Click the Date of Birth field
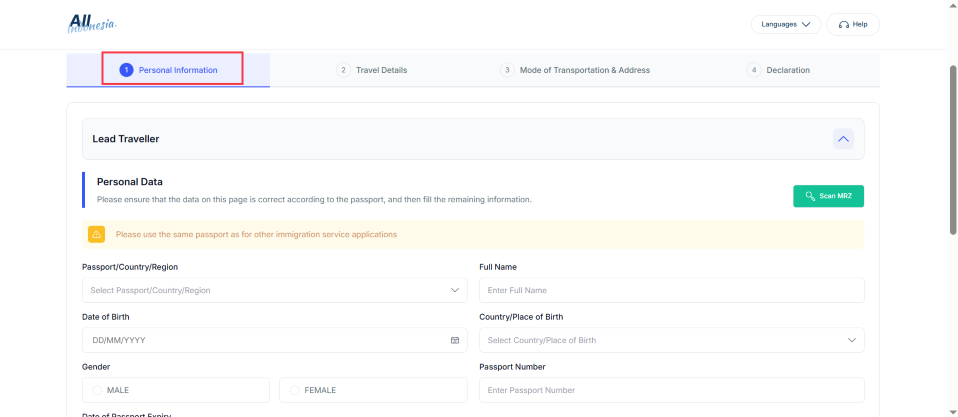Screen dimensions: 958x417 (275, 340)
